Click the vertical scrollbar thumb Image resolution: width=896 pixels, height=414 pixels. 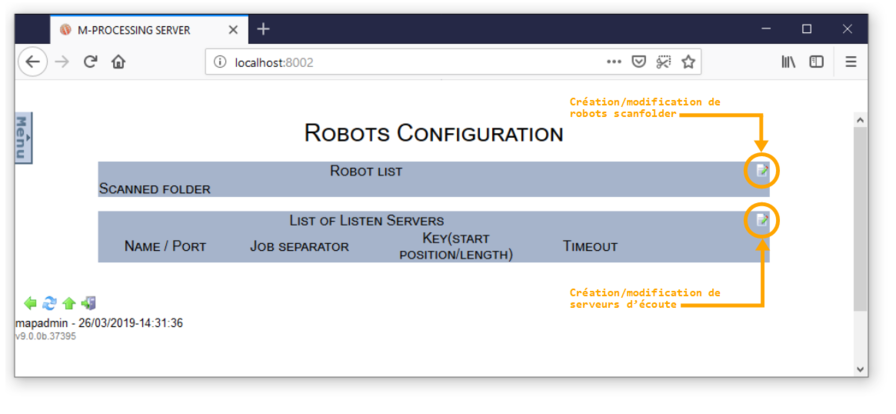point(860,218)
